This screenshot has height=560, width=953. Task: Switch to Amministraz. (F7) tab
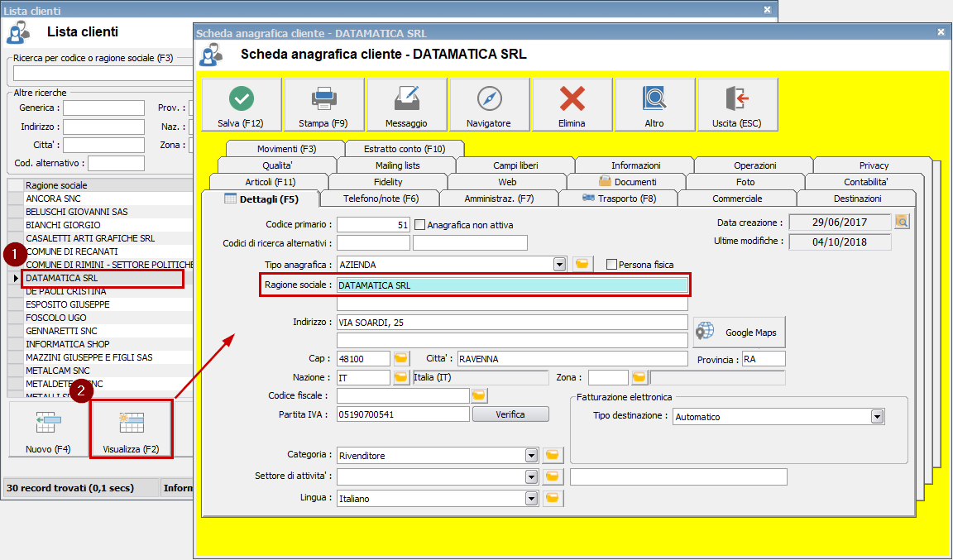(x=499, y=199)
